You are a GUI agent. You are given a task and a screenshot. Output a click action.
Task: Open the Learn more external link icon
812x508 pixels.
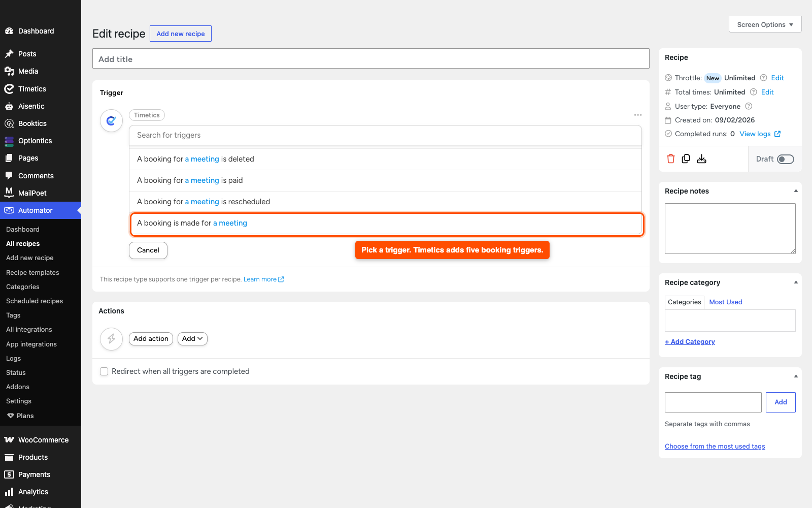click(x=281, y=279)
